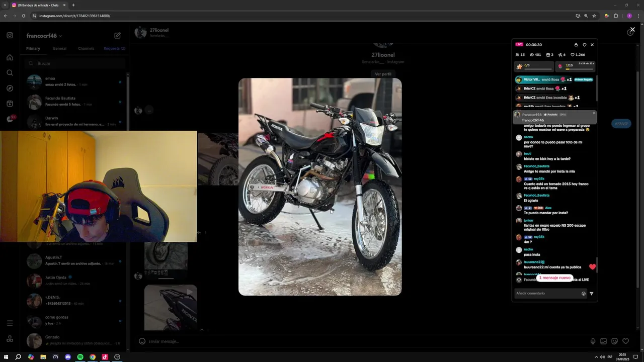This screenshot has width=644, height=362.
Task: Open the Meta apps grid icon
Action: pyautogui.click(x=10, y=339)
